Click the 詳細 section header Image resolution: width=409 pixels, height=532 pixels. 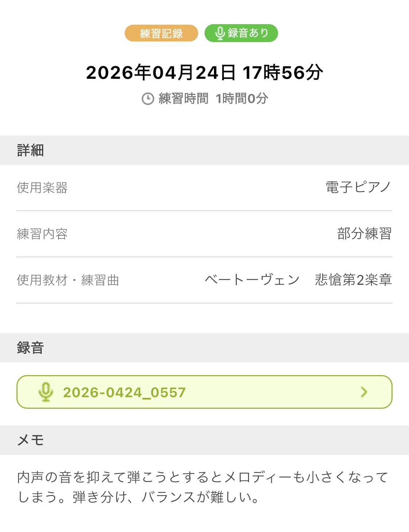(31, 150)
